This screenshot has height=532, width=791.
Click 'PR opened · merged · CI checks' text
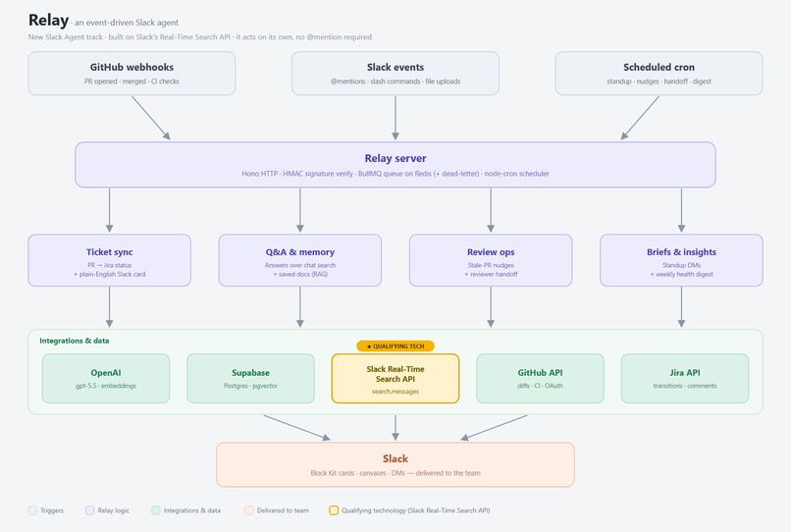tap(132, 81)
